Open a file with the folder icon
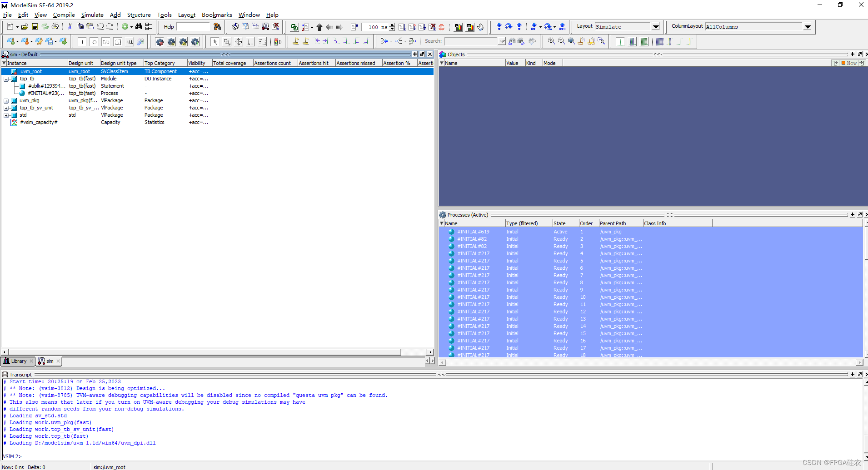The height and width of the screenshot is (470, 868). [x=25, y=27]
